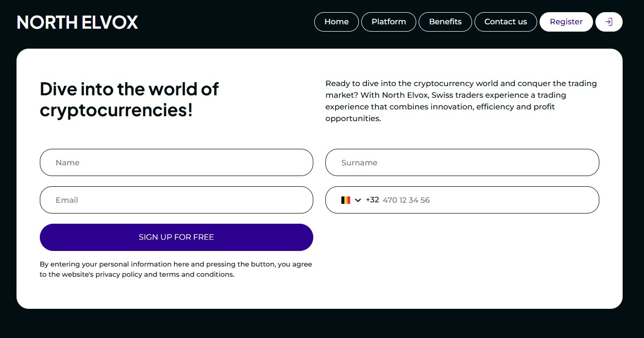This screenshot has height=338, width=644.
Task: Click the SIGN UP FOR FREE button
Action: tap(176, 237)
